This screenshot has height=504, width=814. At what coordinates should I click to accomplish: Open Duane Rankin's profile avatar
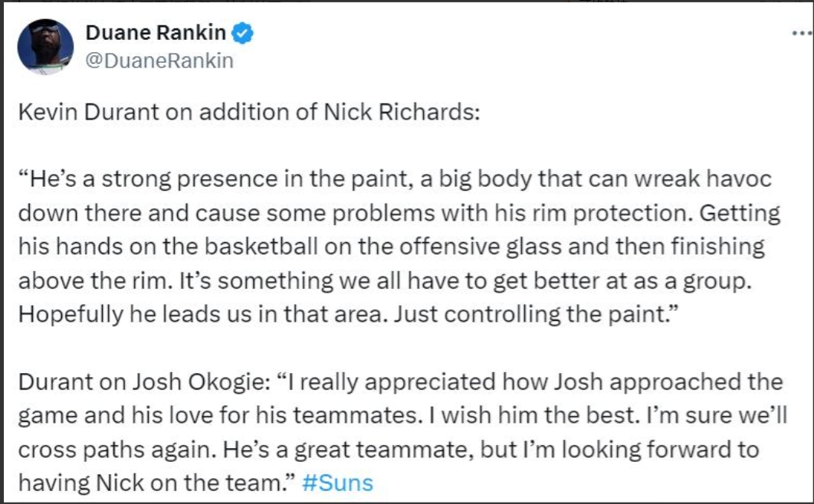45,47
